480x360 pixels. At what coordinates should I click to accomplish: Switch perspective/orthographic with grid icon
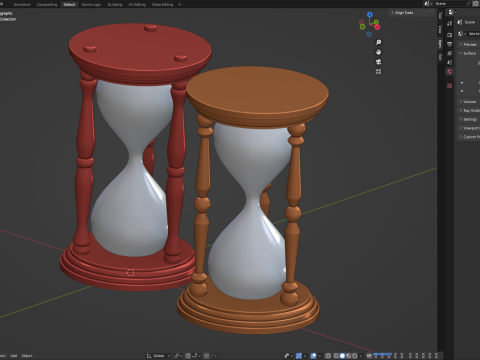tap(378, 72)
